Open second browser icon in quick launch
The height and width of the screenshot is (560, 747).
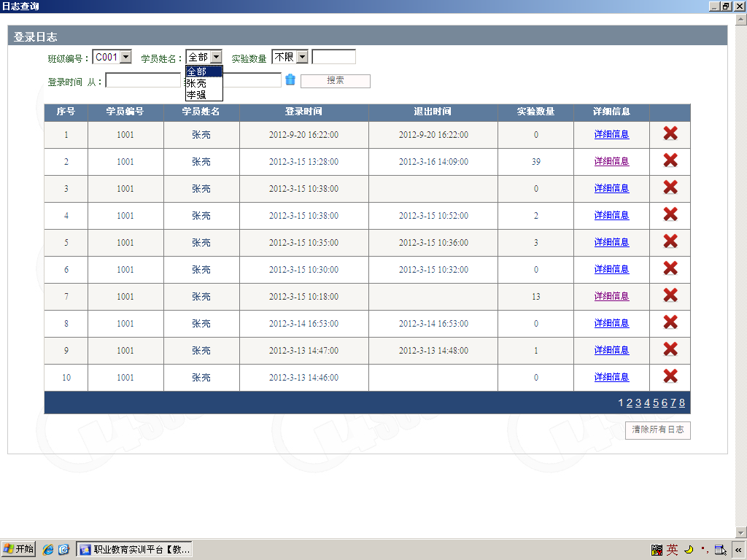point(64,550)
